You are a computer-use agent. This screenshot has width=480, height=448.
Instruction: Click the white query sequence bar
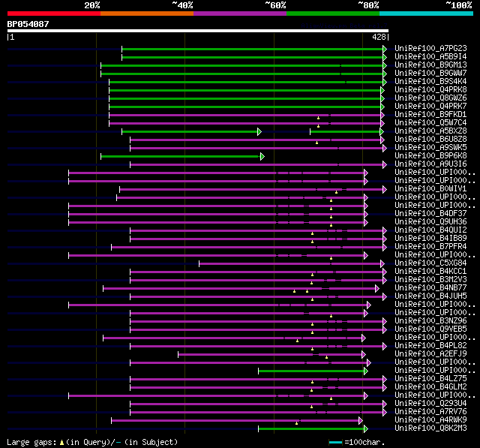198,31
